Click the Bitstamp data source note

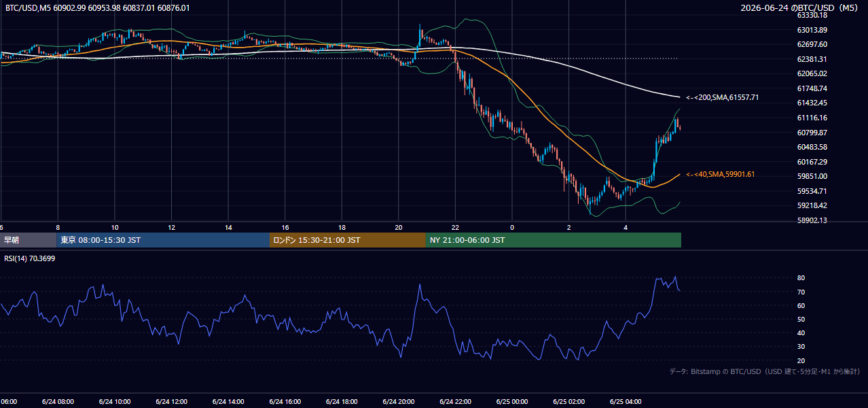point(765,371)
